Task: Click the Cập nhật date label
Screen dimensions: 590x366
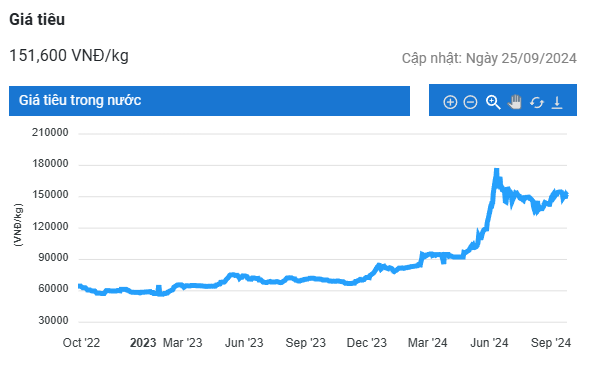Action: pyautogui.click(x=489, y=58)
